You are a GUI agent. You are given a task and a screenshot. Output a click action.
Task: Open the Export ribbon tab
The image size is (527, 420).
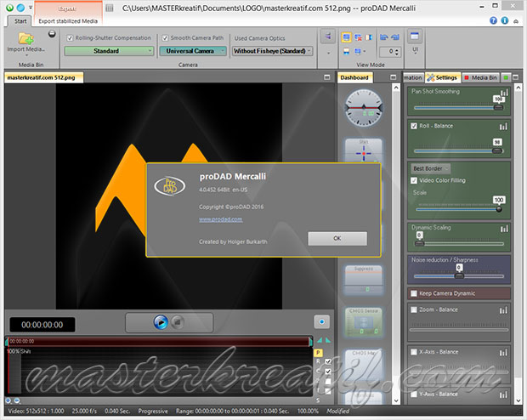coord(67,9)
